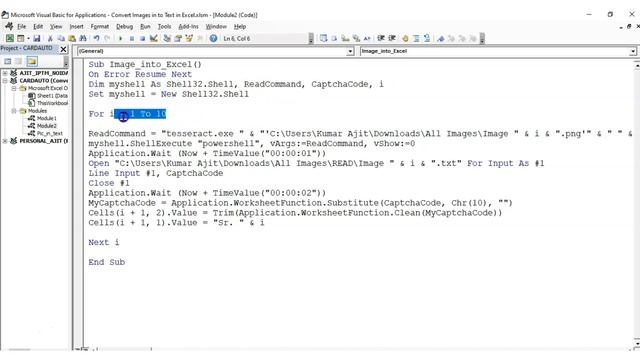Open Find with the binoculars icon
Screen dimensions: 640x360
[83, 38]
